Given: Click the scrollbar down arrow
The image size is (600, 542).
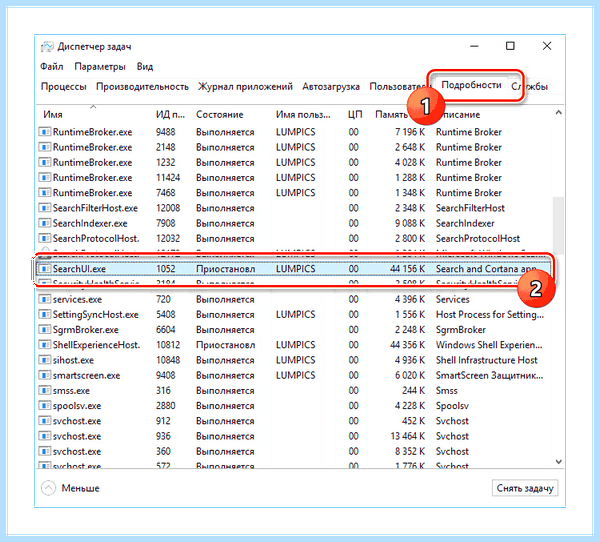Looking at the screenshot, I should [x=559, y=462].
